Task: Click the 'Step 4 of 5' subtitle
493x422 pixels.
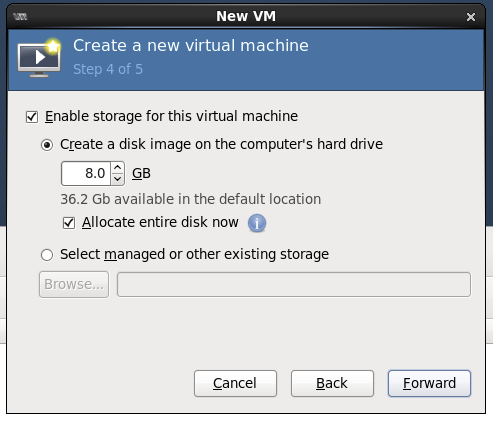Action: coord(108,69)
